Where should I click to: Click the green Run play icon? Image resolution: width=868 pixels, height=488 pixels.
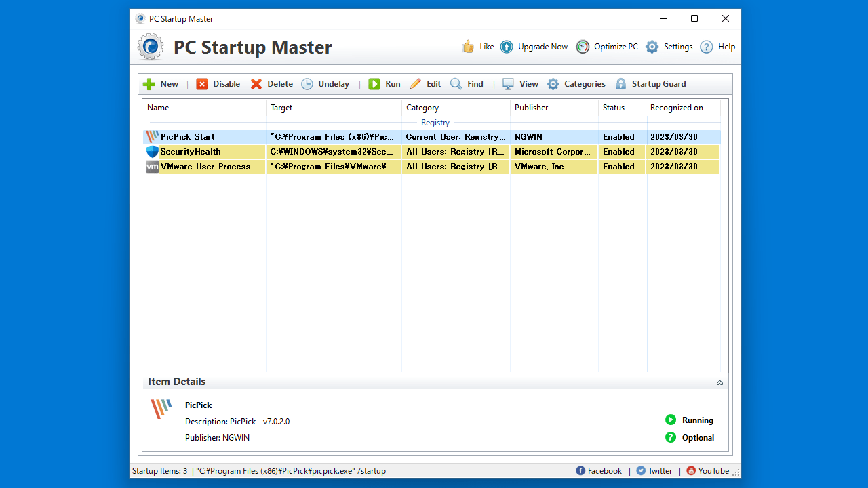[374, 84]
